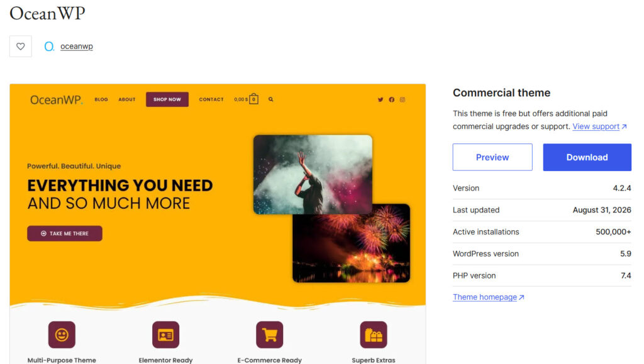Click the Powerful. Beautiful. Unique tagline
The image size is (644, 364).
pos(74,166)
